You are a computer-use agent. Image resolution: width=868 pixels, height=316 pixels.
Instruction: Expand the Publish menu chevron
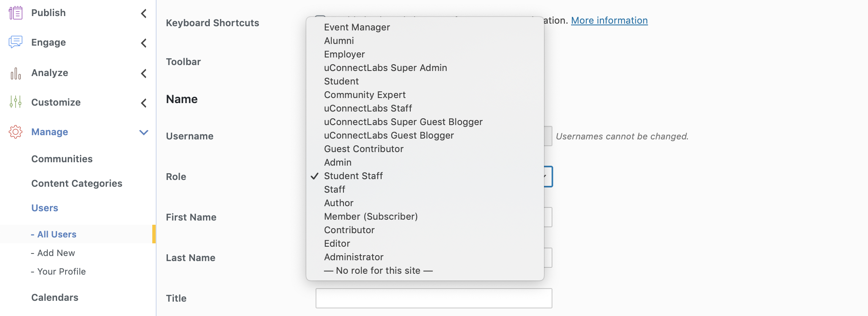tap(144, 14)
